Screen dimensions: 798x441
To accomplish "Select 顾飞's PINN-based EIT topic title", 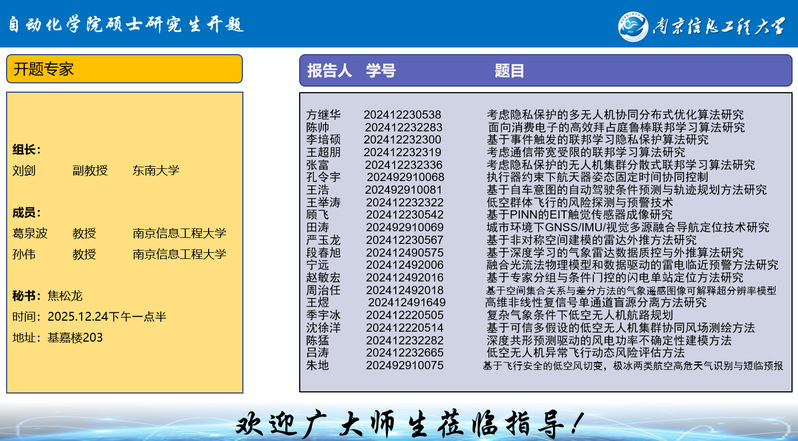I will pyautogui.click(x=579, y=214).
